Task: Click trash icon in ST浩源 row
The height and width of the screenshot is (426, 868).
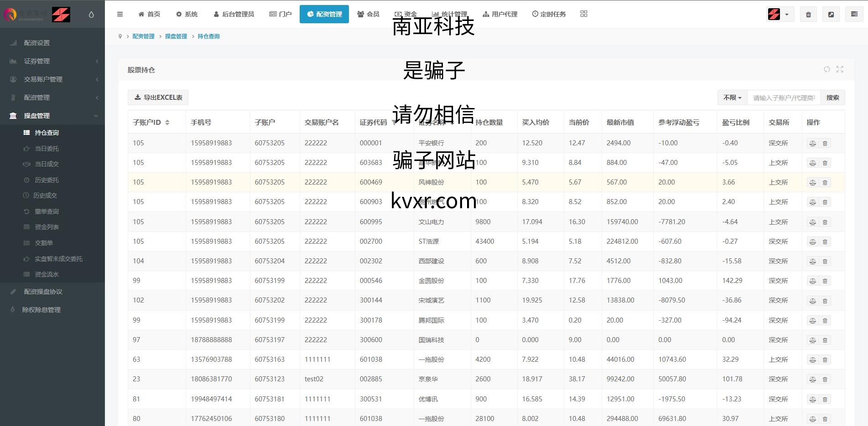Action: click(x=825, y=242)
